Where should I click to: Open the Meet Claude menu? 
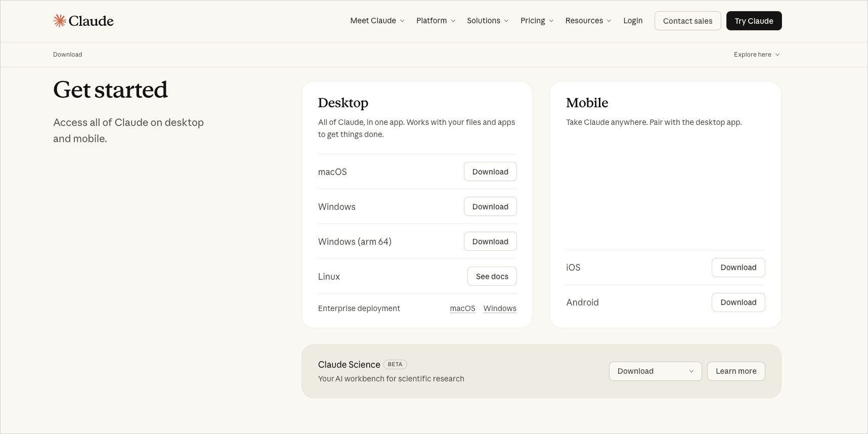(x=377, y=21)
